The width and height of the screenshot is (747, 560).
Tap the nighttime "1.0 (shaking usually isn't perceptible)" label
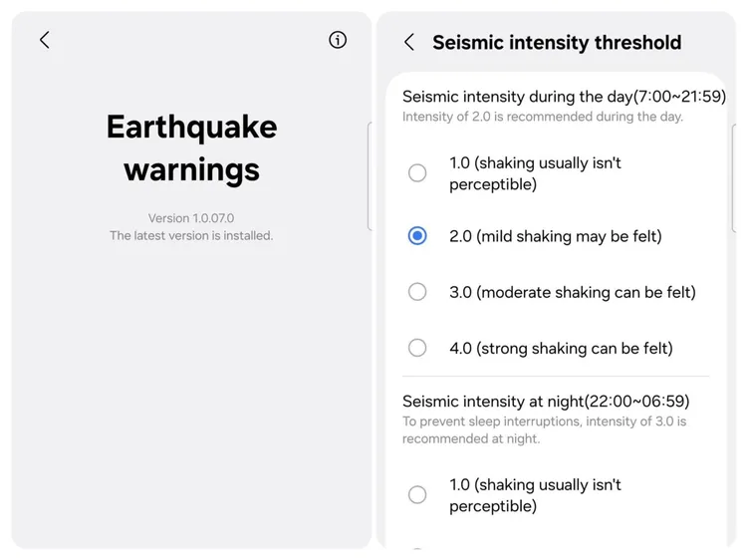pyautogui.click(x=535, y=495)
